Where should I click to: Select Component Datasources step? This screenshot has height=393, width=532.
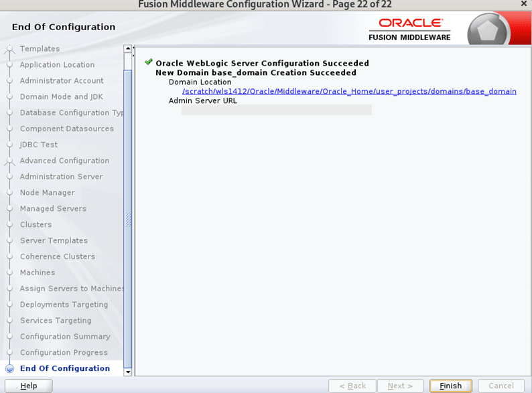pyautogui.click(x=67, y=129)
